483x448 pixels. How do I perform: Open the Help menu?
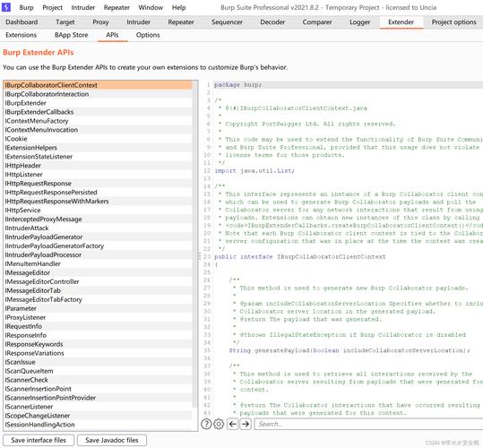click(178, 7)
